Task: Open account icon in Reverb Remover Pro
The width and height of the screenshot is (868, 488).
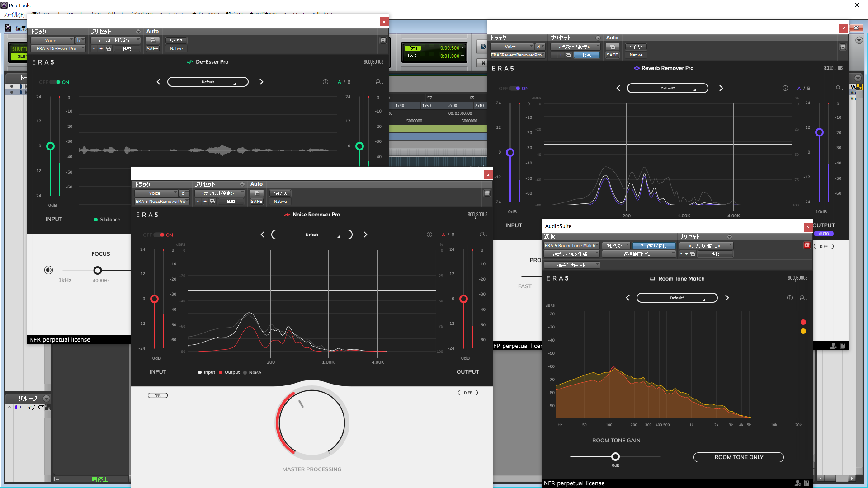Action: coord(839,88)
